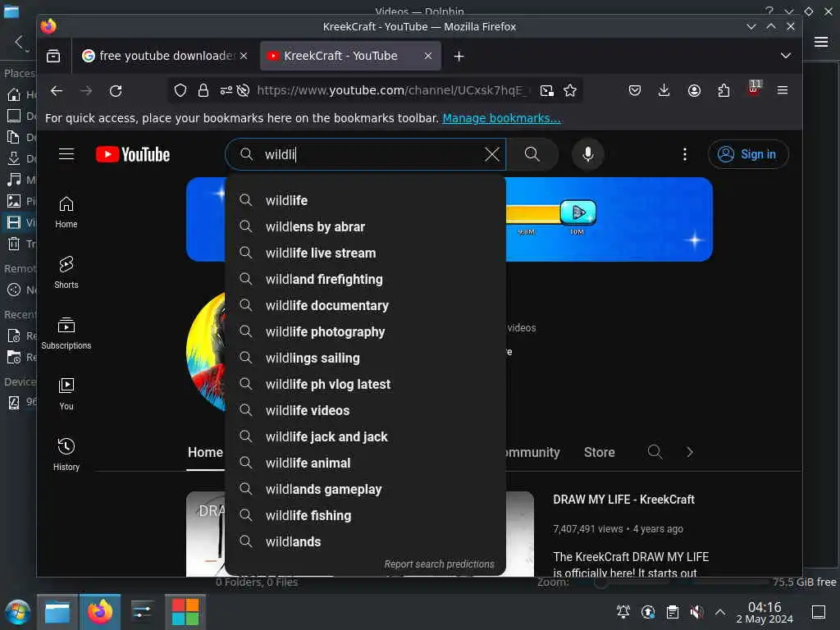The image size is (840, 630).
Task: Open Dolphin file manager from taskbar
Action: (x=57, y=612)
